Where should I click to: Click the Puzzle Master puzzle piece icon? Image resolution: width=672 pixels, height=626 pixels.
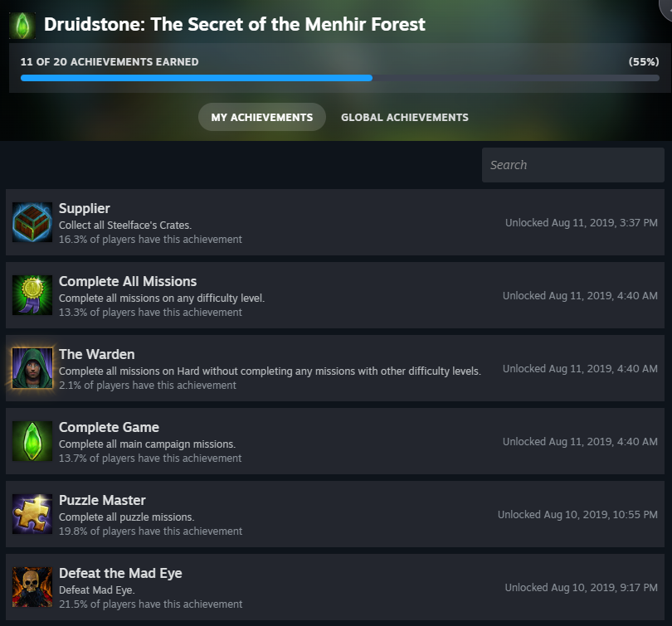(x=32, y=514)
